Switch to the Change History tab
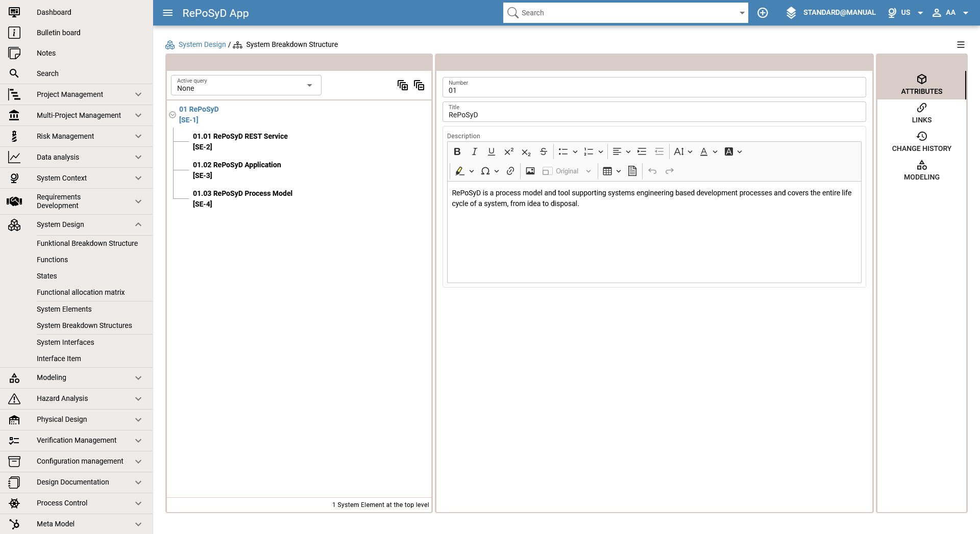This screenshot has width=980, height=534. point(921,142)
